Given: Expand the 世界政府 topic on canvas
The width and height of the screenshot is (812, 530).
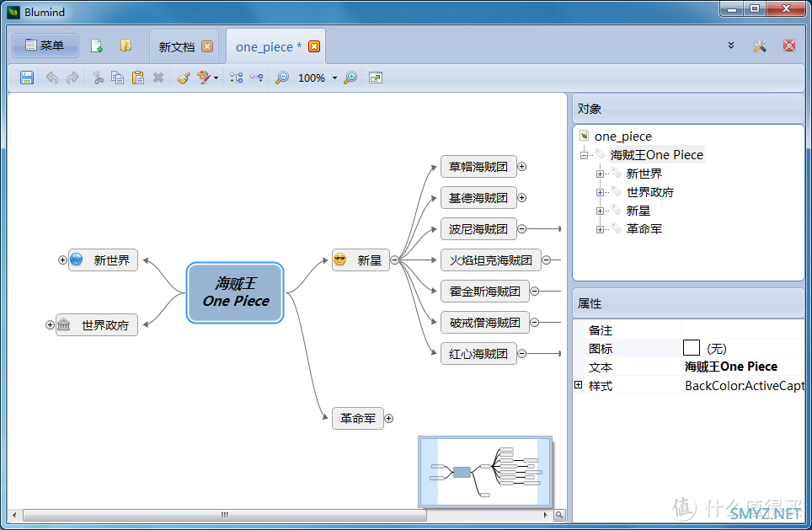Looking at the screenshot, I should (x=50, y=325).
